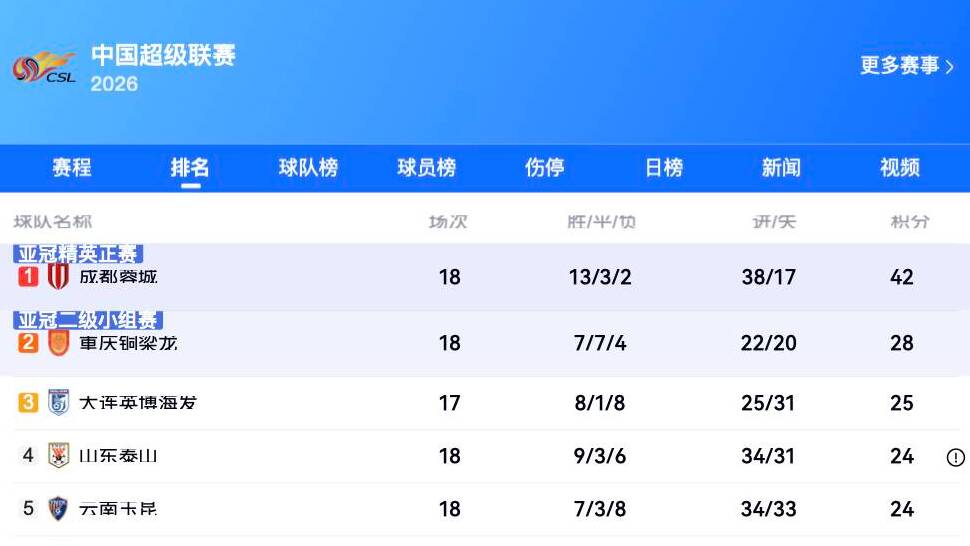The width and height of the screenshot is (970, 546).
Task: Select the 球员榜 tab
Action: 426,168
